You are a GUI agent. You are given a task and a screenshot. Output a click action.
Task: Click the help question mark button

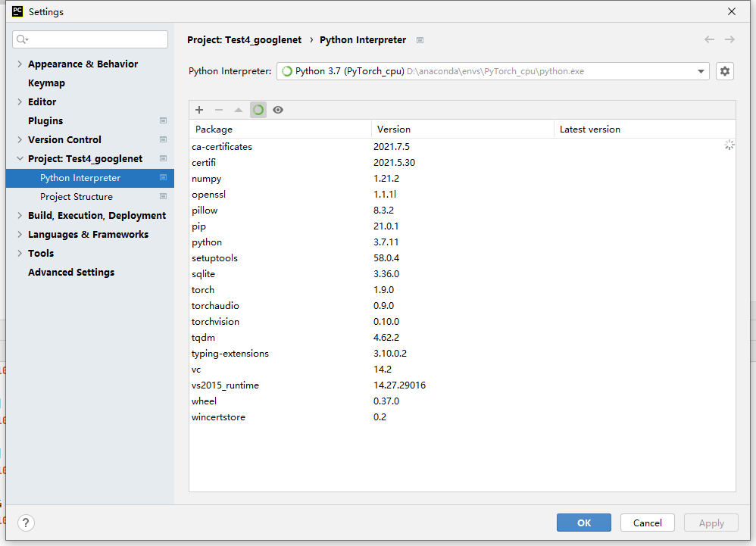pos(26,523)
